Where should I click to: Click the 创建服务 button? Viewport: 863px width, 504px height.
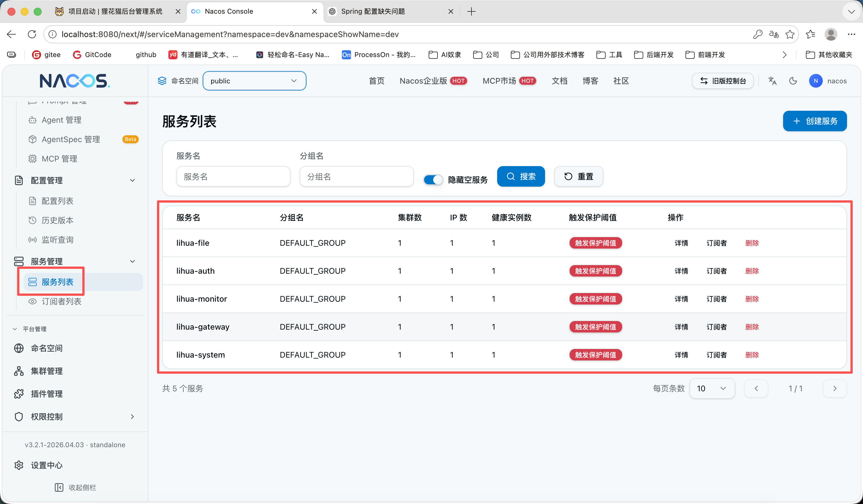(814, 121)
